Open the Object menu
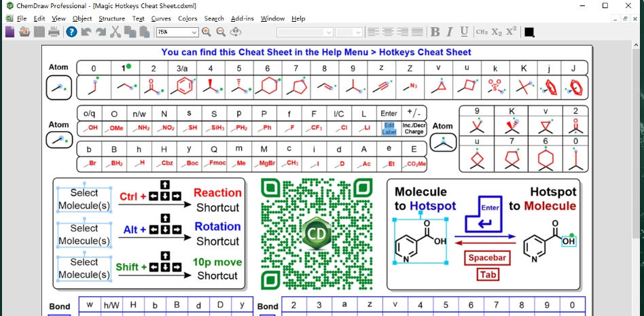The height and width of the screenshot is (316, 644). [82, 18]
